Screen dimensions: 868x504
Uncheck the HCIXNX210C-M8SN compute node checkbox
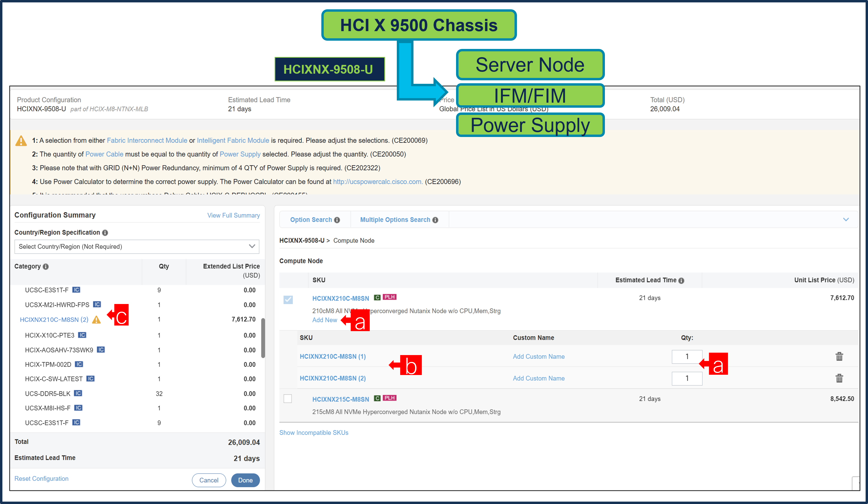[x=288, y=300]
